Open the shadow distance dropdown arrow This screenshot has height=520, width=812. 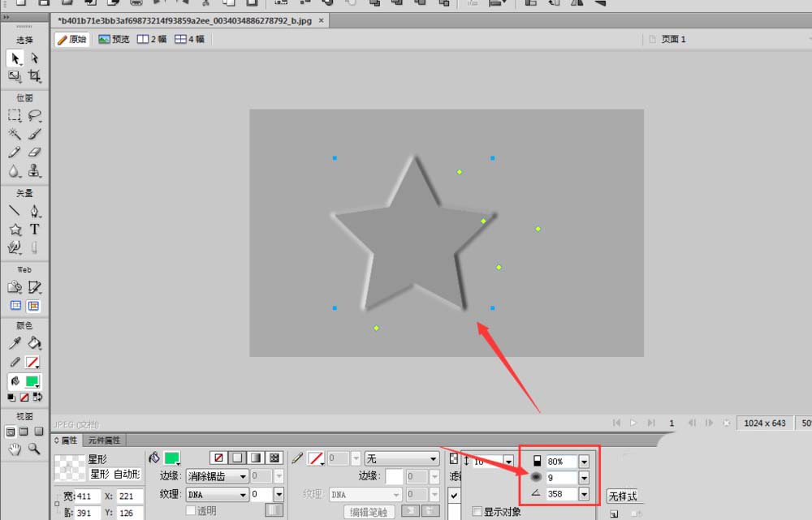508,461
